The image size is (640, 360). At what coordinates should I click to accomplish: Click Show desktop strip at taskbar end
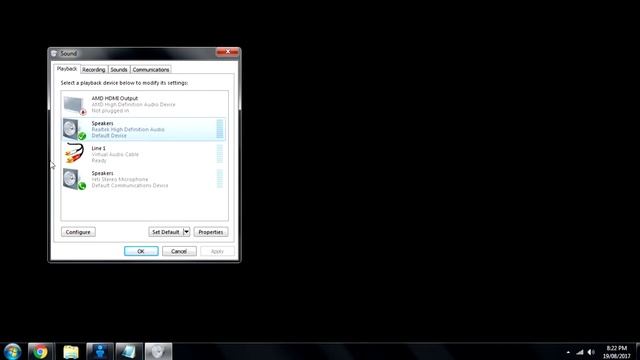pyautogui.click(x=638, y=351)
